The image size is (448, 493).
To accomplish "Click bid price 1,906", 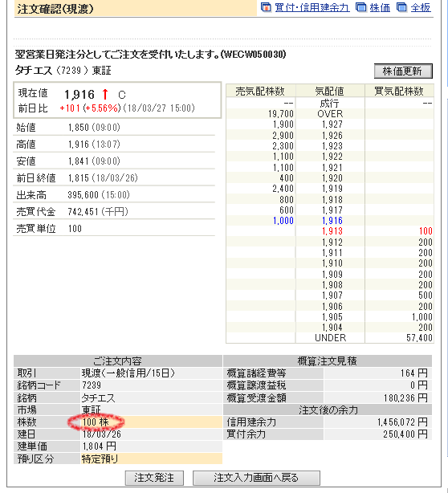I will tap(332, 306).
